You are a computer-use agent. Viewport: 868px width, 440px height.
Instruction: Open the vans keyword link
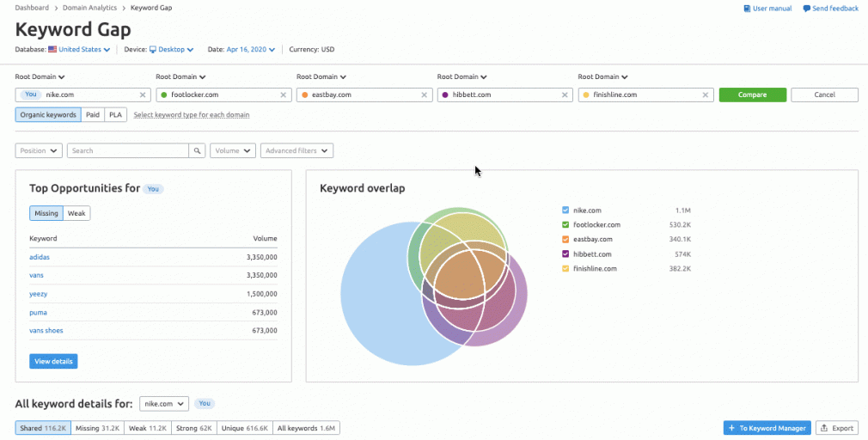pos(36,275)
